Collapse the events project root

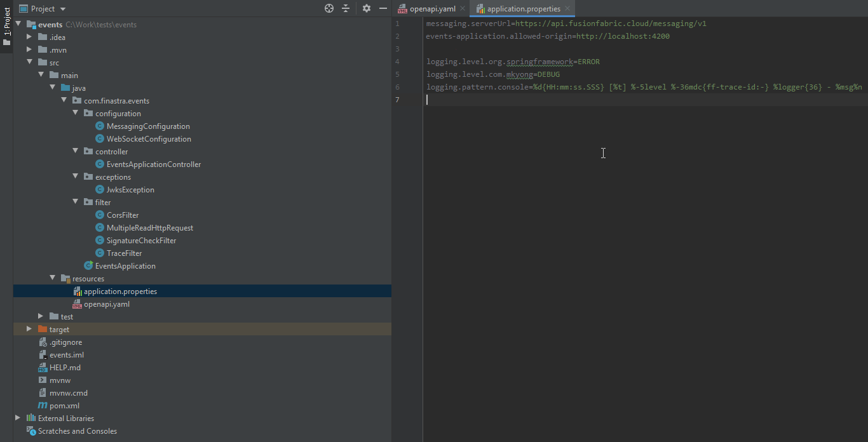18,24
